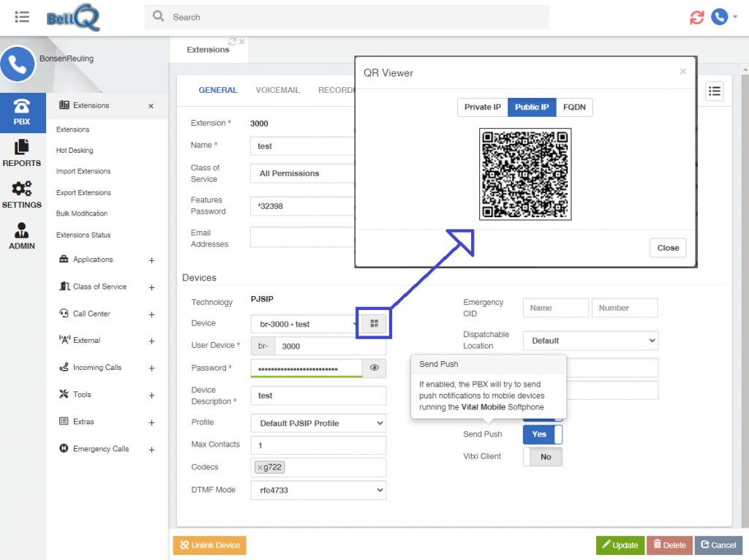Open Extensions Status in the sidebar

coord(83,235)
